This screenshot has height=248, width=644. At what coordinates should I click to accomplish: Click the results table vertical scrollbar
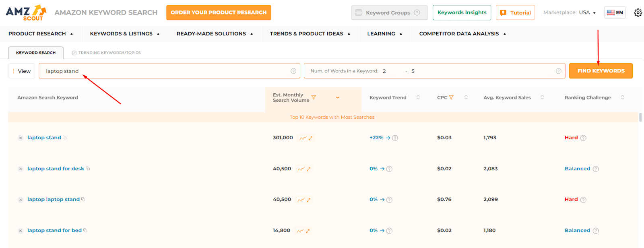[640, 117]
